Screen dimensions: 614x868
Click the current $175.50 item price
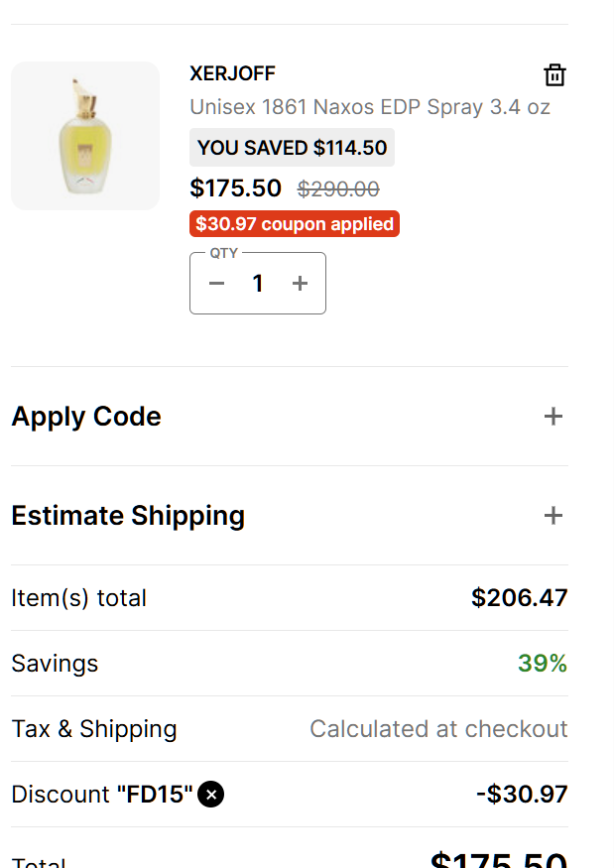pyautogui.click(x=235, y=188)
